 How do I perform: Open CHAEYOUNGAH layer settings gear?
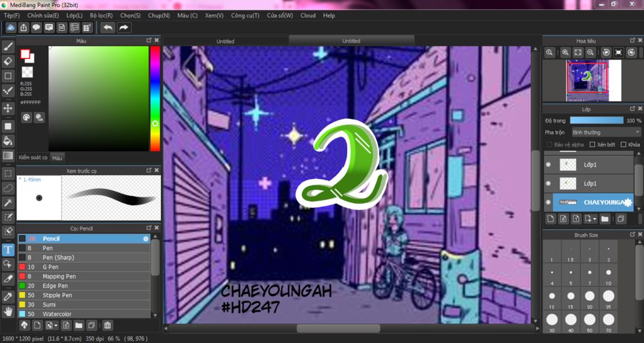(x=628, y=202)
